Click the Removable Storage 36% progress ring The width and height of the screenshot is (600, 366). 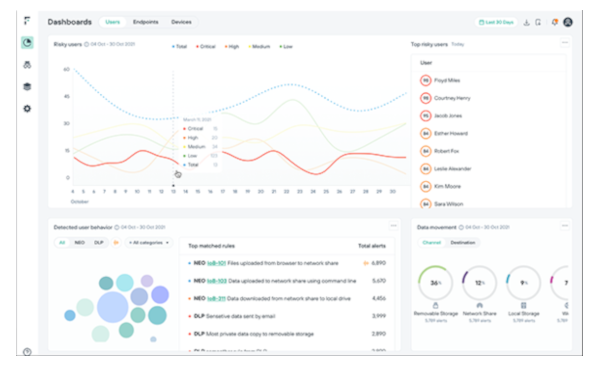[435, 283]
